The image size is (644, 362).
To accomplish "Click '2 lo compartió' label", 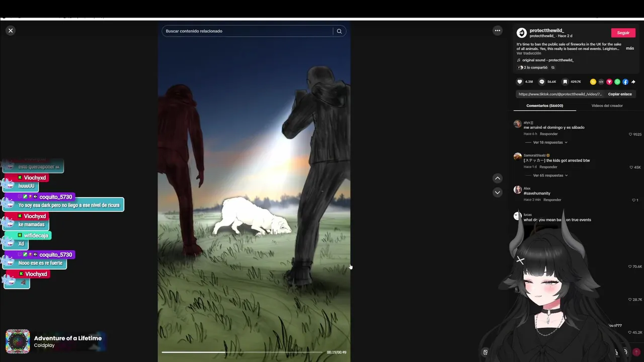I will click(x=535, y=67).
